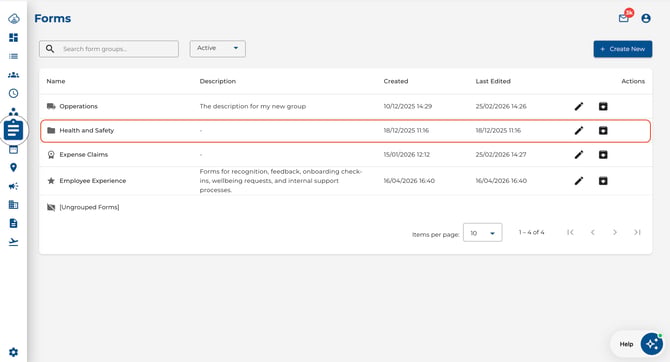Go to the next page arrow

point(614,233)
